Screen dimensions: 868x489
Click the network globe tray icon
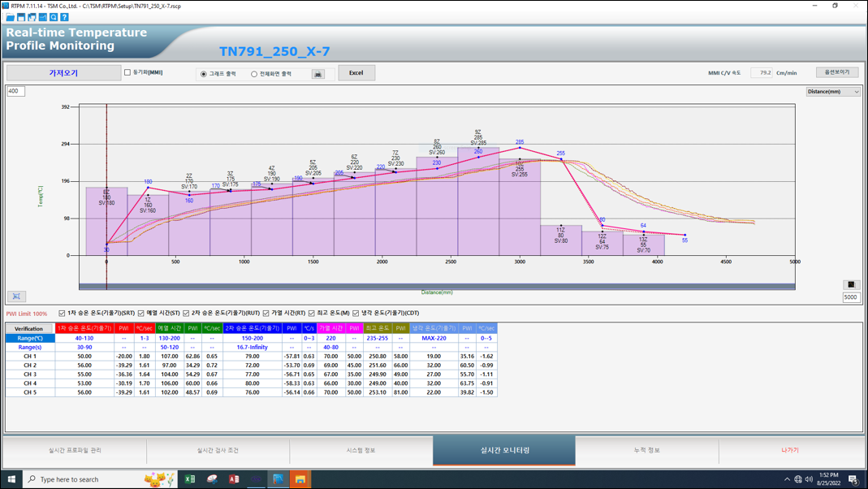[797, 479]
